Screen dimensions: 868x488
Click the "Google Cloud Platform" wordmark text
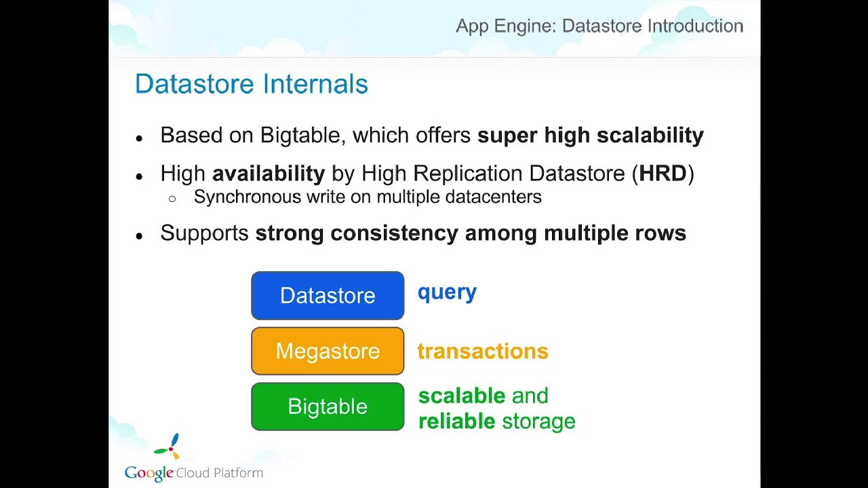pos(194,473)
